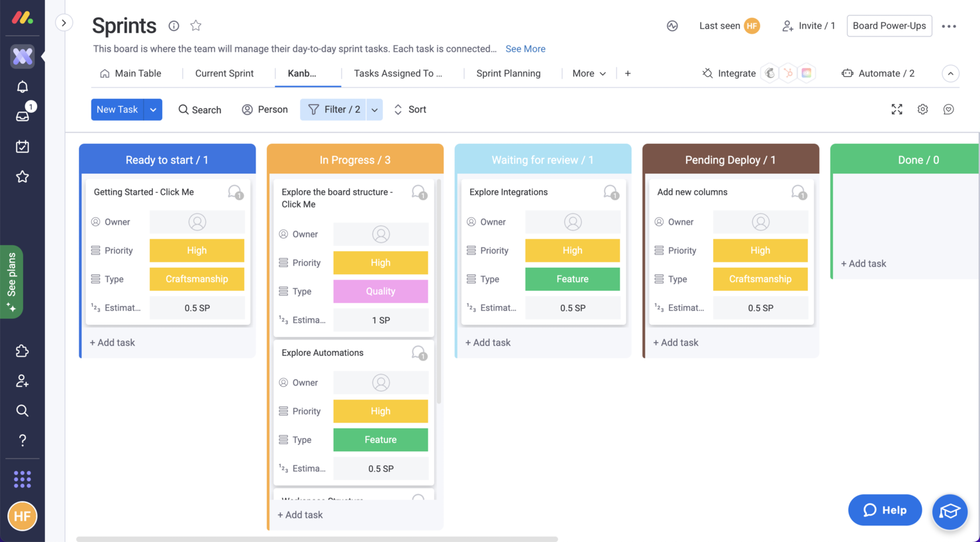Switch to the Main Table tab
The width and height of the screenshot is (980, 542).
pos(130,74)
